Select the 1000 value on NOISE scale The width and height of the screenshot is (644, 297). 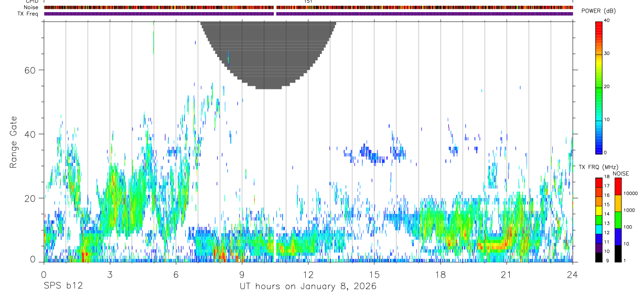pyautogui.click(x=630, y=210)
